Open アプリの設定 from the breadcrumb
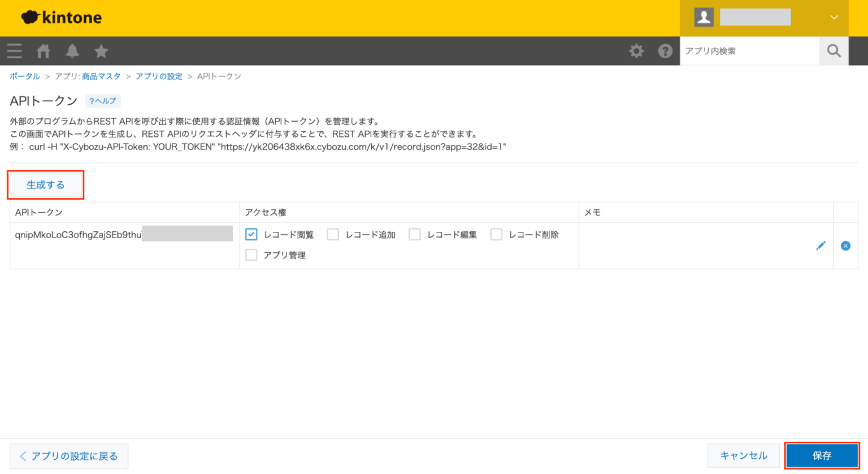Screen dimensions: 868x474 pos(159,76)
